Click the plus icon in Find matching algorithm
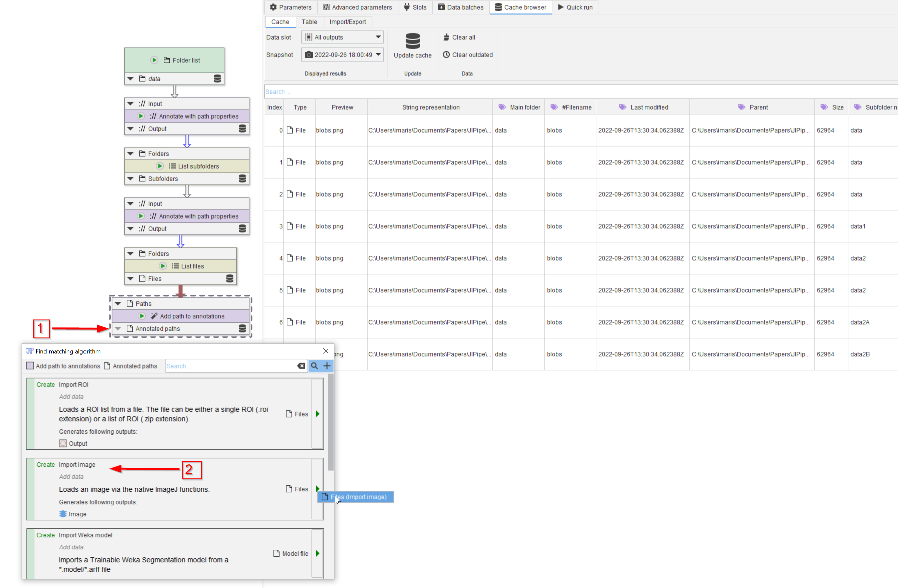 (x=327, y=365)
